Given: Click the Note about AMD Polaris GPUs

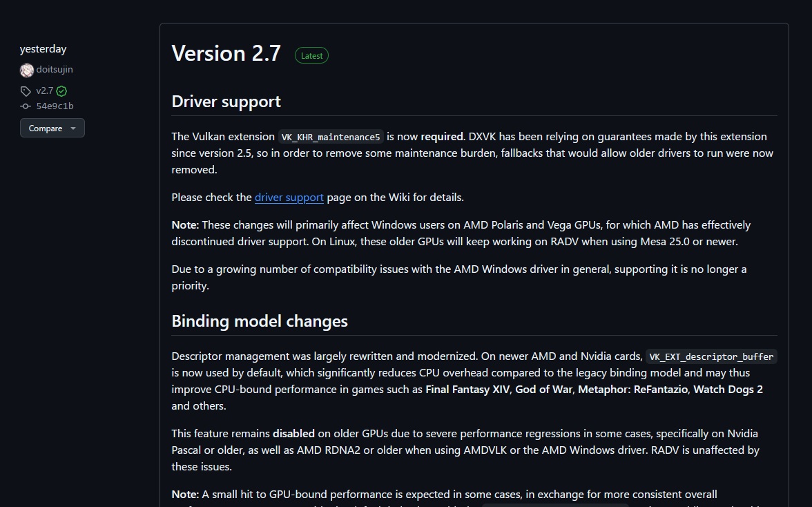Looking at the screenshot, I should click(x=461, y=233).
